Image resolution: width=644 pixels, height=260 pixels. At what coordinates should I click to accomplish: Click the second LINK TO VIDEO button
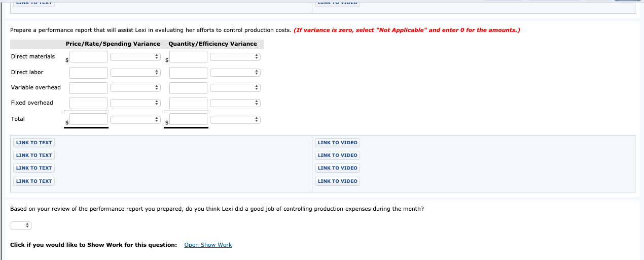click(x=337, y=155)
